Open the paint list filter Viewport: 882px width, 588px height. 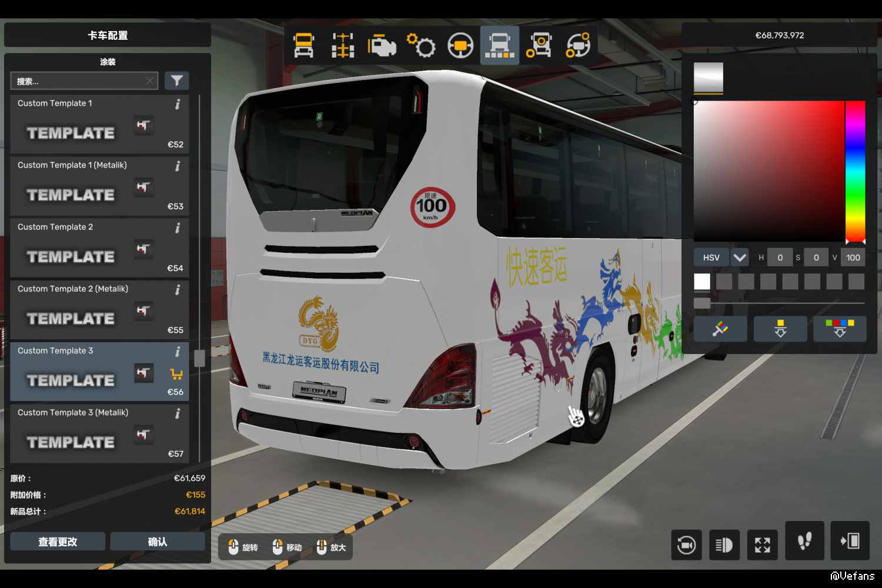point(176,81)
